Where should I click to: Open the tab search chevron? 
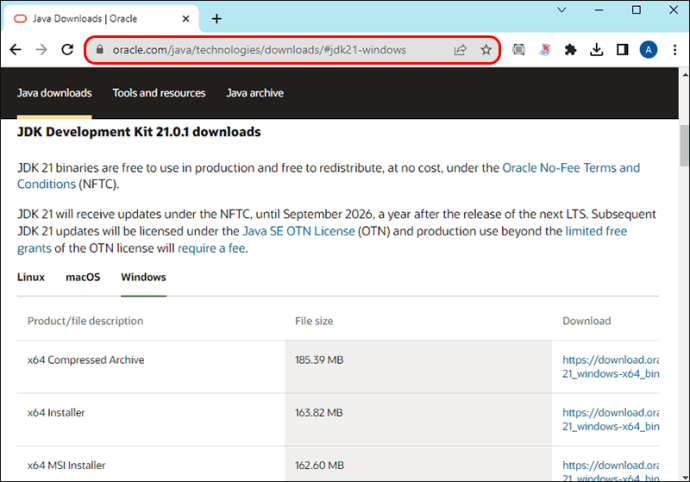tap(562, 10)
